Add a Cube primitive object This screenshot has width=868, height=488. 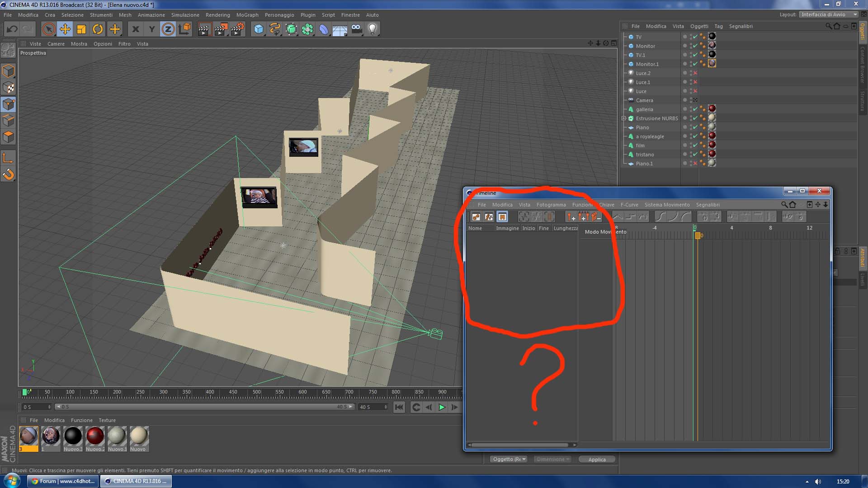[x=259, y=29]
